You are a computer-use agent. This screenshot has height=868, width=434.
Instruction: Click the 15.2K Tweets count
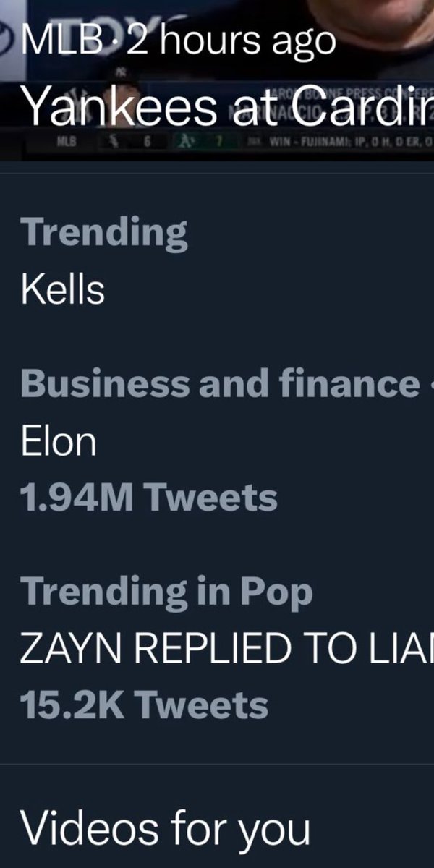145,705
